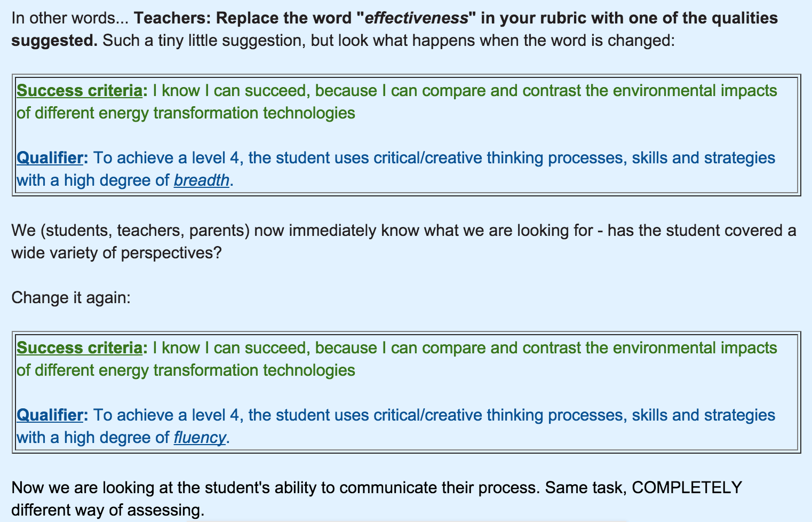The width and height of the screenshot is (812, 522).
Task: Click the "Change it again:" line
Action: (70, 297)
